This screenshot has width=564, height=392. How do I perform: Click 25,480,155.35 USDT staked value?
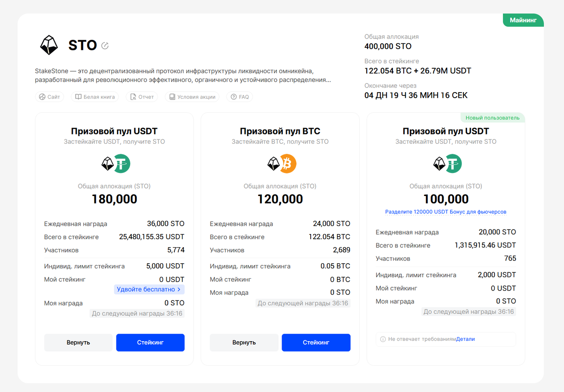pyautogui.click(x=152, y=237)
